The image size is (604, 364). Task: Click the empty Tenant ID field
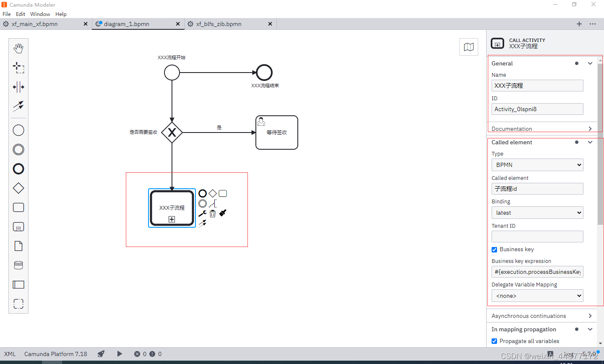[537, 237]
